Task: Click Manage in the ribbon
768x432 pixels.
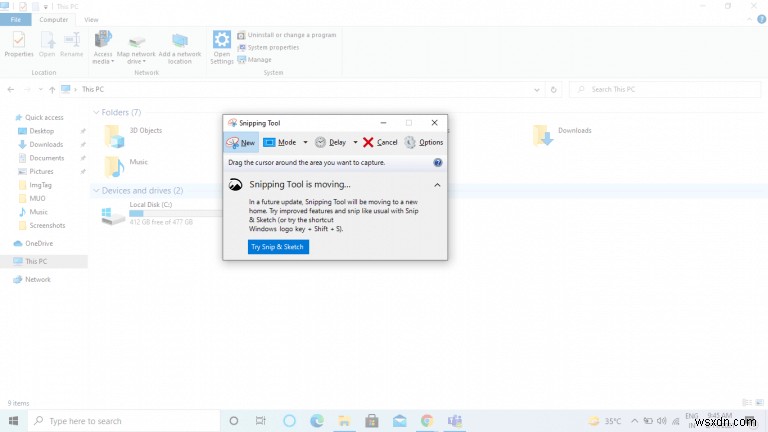Action: tap(254, 60)
